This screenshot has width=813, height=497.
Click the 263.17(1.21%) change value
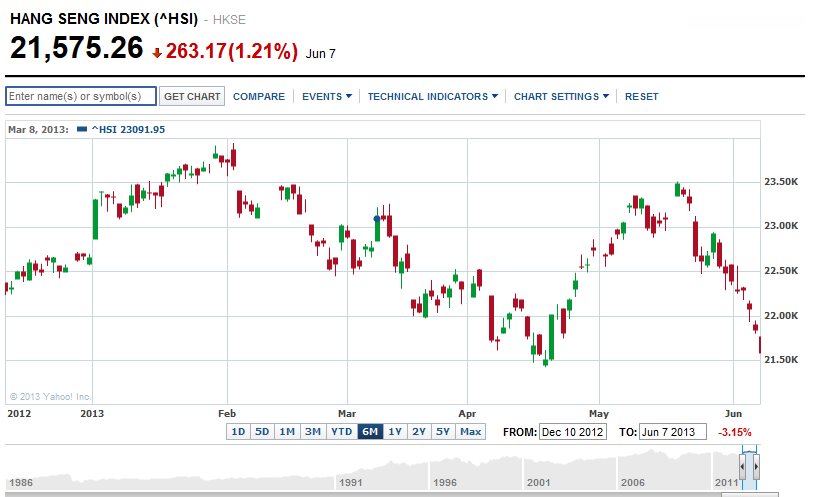[x=232, y=51]
